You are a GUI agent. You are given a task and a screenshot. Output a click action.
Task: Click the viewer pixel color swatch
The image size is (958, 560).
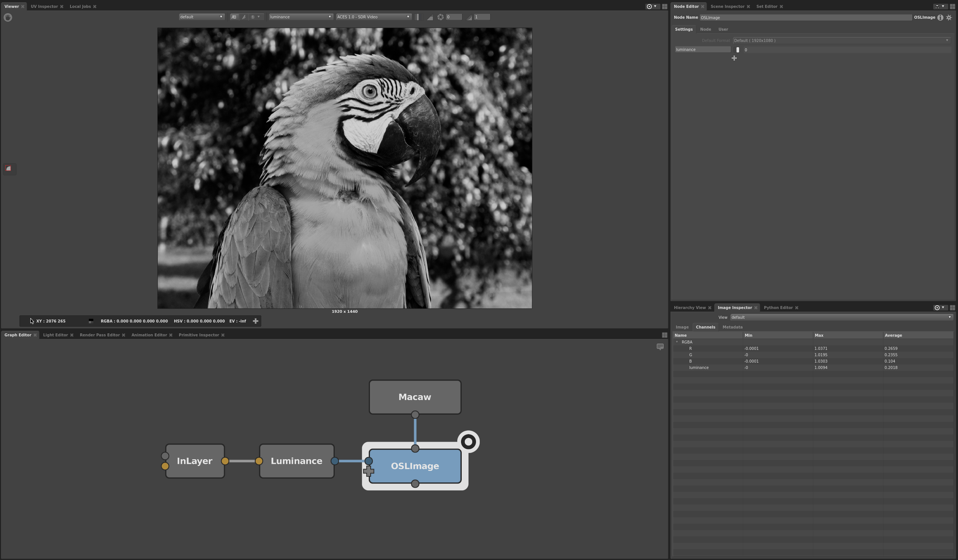click(91, 321)
